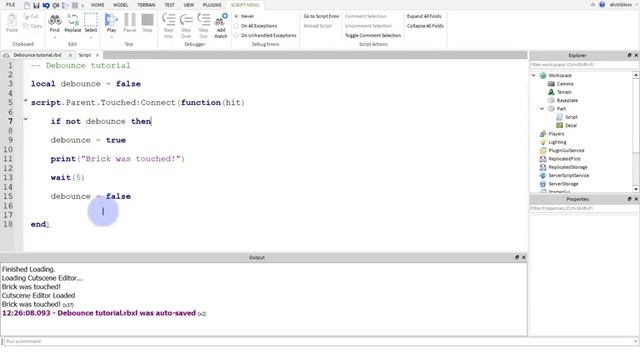Select Baseplate in the Explorer tree
The height and width of the screenshot is (360, 640).
pyautogui.click(x=563, y=100)
